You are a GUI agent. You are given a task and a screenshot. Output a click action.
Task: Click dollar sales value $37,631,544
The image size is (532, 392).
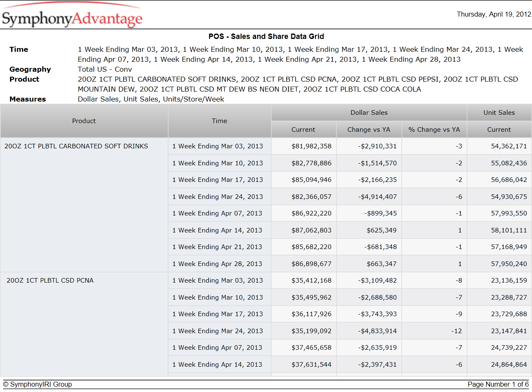click(312, 365)
